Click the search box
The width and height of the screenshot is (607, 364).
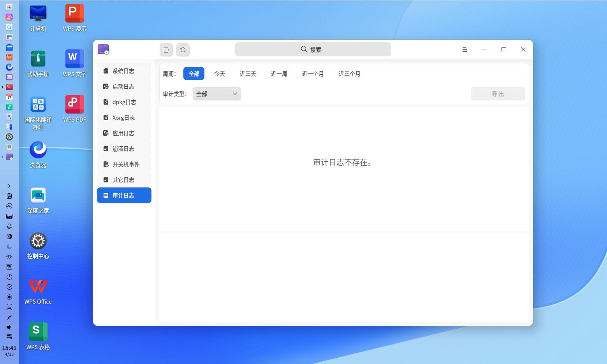[313, 49]
